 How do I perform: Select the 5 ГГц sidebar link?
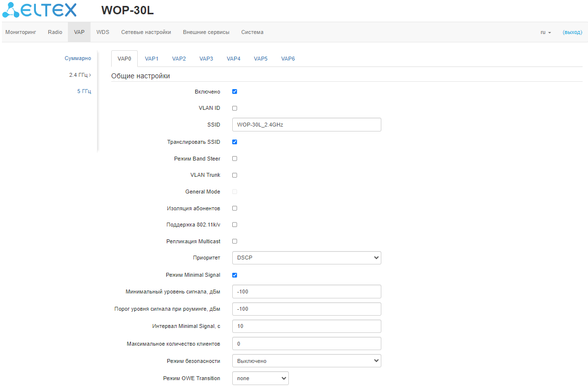click(x=84, y=91)
